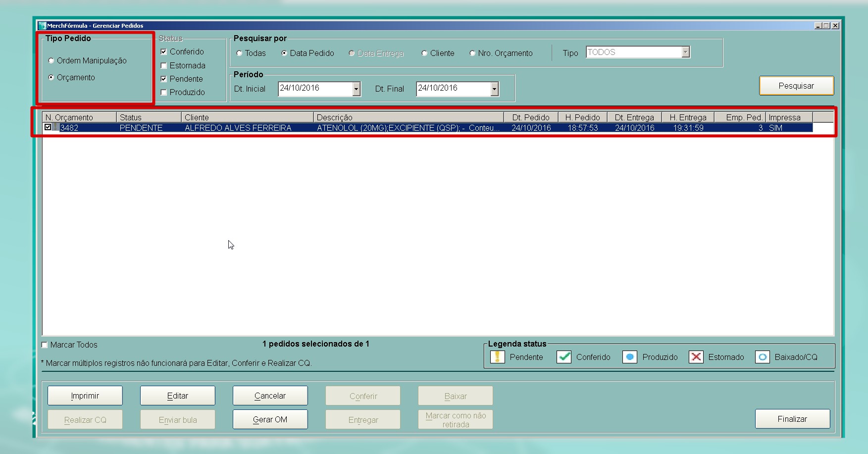The width and height of the screenshot is (868, 454).
Task: Click the Imprimir button
Action: point(85,396)
